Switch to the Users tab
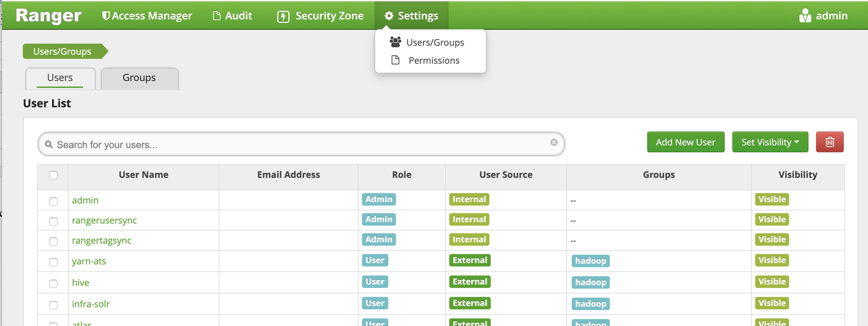Screen dimensions: 868x326 pyautogui.click(x=60, y=78)
